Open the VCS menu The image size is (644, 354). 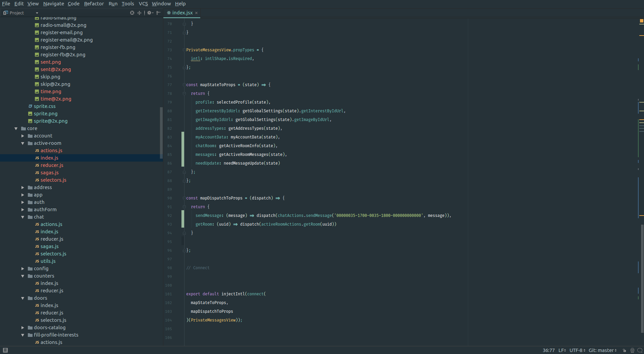coord(143,4)
